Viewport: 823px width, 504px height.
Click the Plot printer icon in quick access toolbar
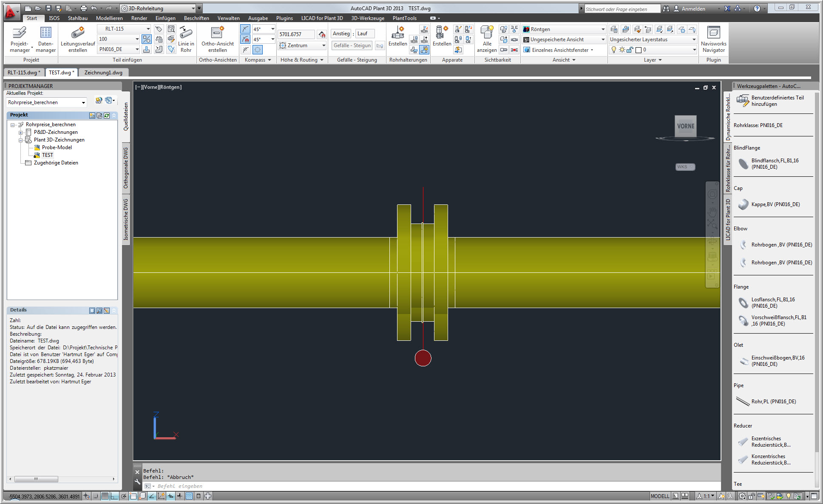[x=84, y=8]
